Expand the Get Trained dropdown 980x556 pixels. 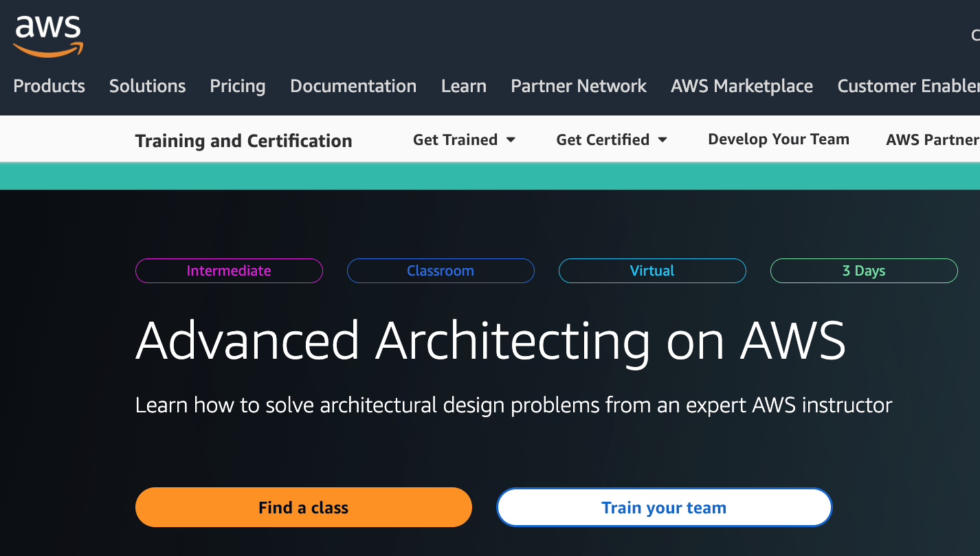pos(464,140)
